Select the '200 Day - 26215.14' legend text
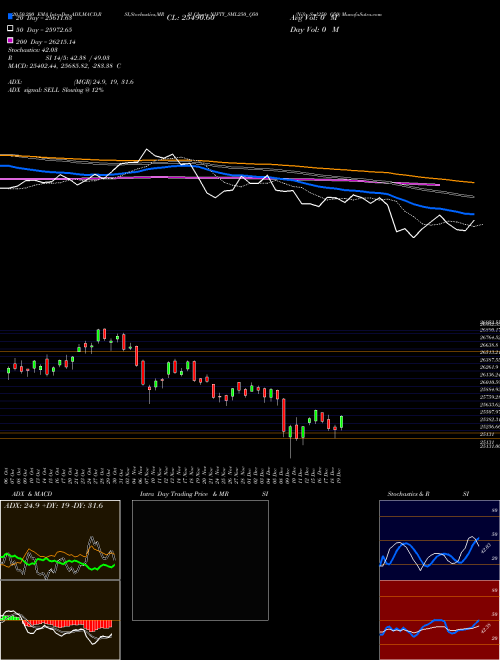 point(46,42)
